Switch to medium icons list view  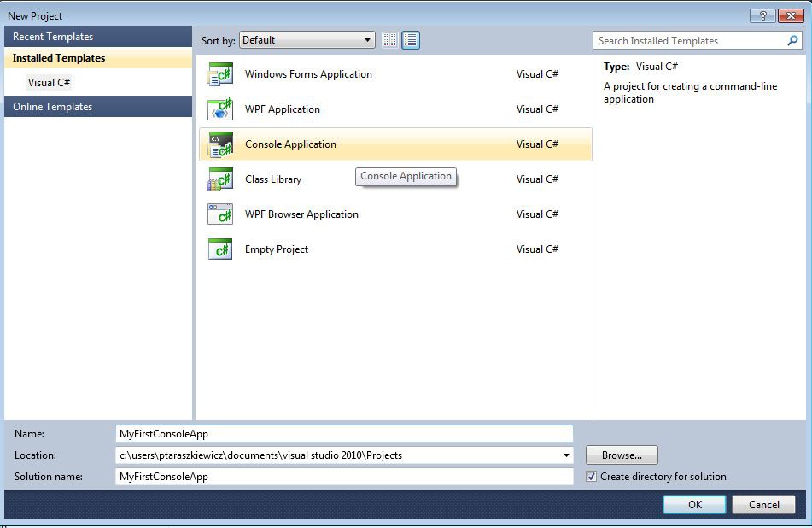(x=411, y=40)
